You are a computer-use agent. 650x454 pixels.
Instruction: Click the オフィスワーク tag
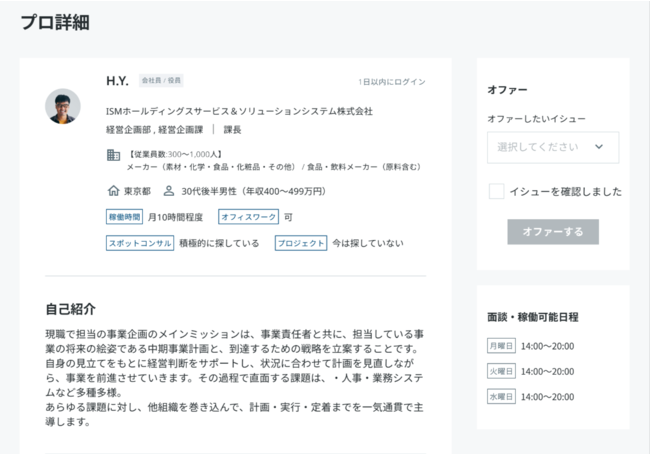coord(248,216)
